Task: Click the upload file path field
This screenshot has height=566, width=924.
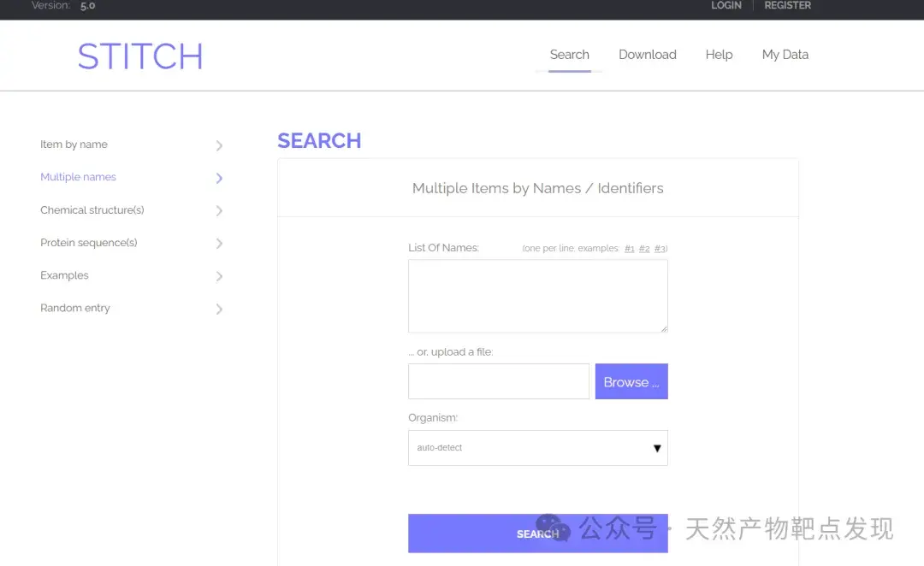Action: (x=499, y=381)
